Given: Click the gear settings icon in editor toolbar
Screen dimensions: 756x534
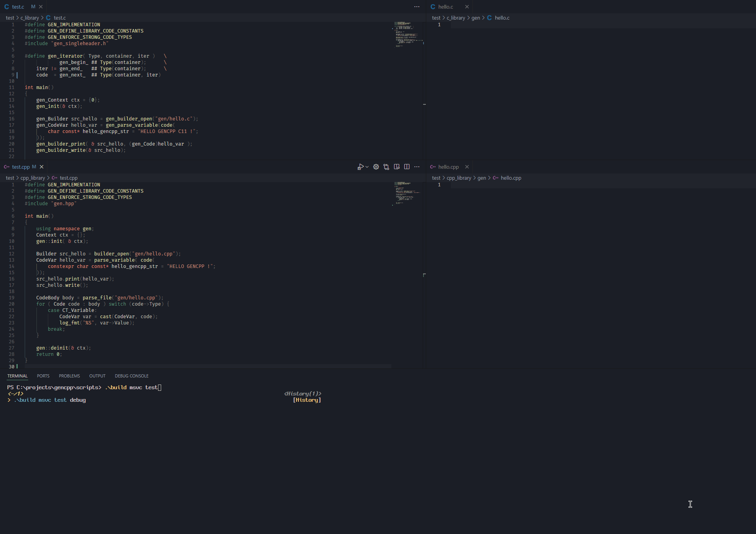Looking at the screenshot, I should pos(376,167).
